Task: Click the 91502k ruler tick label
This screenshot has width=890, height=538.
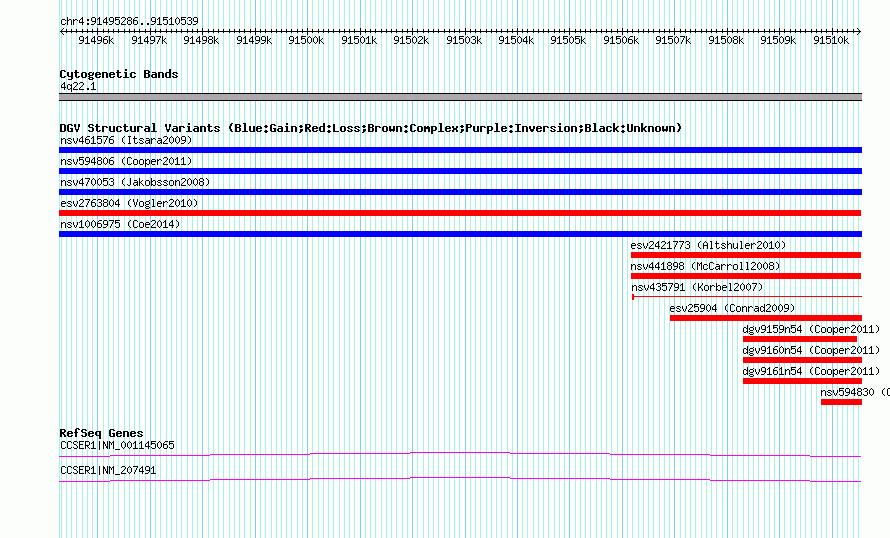Action: coord(411,40)
